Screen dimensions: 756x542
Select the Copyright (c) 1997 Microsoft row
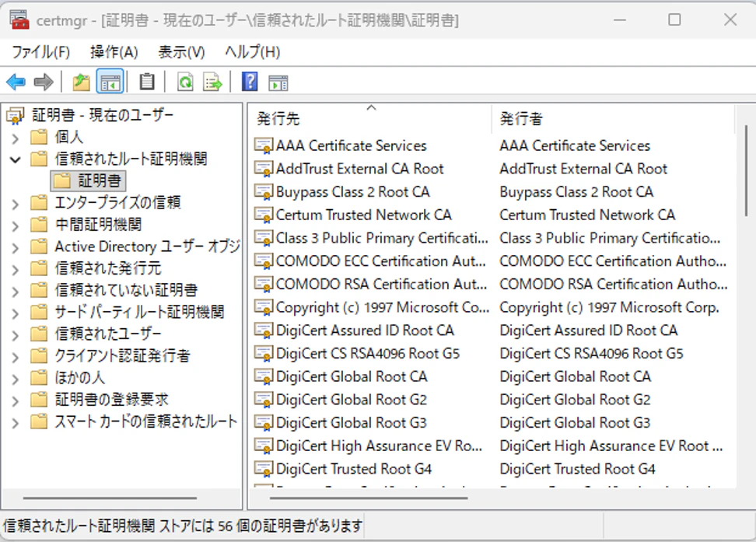pos(493,307)
